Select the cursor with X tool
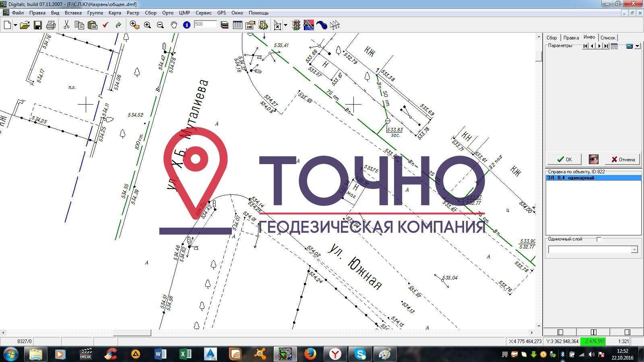 277,25
